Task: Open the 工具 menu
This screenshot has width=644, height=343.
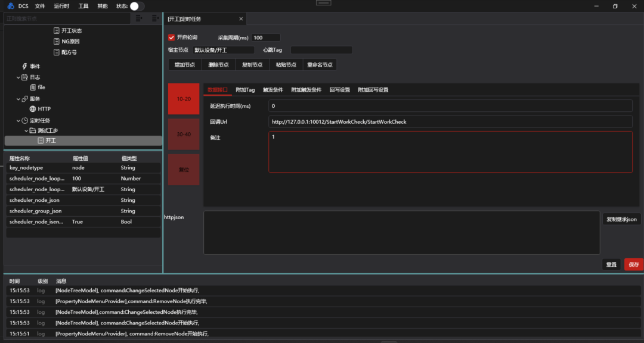Action: [x=83, y=6]
